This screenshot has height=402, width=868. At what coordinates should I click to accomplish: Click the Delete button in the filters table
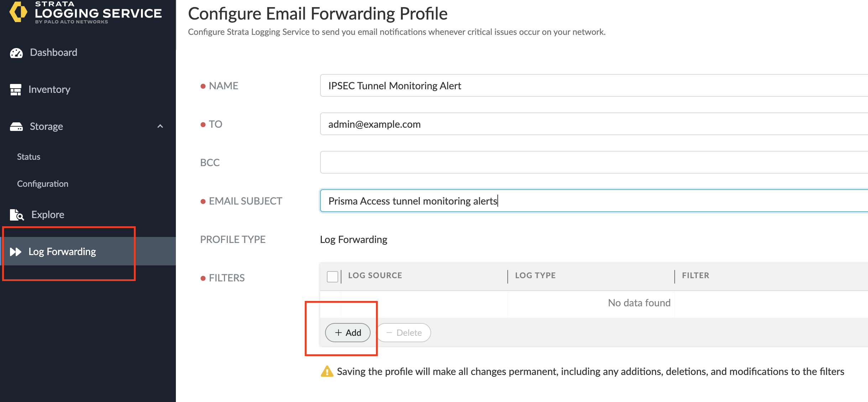tap(403, 332)
